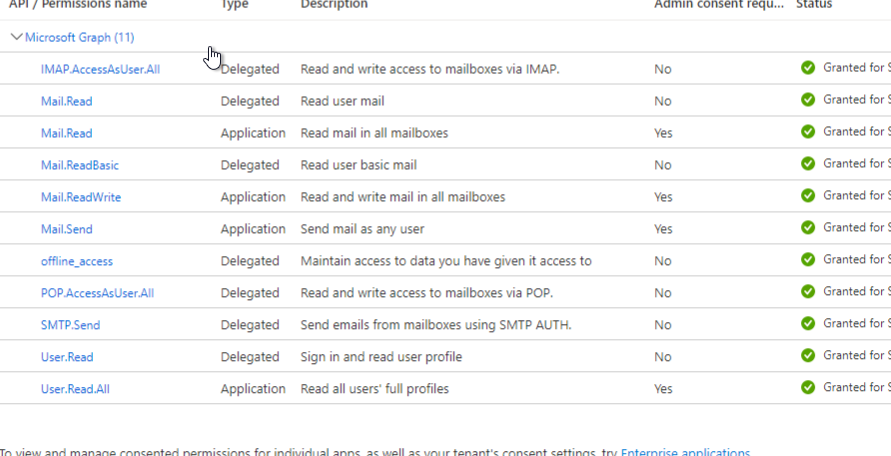Click the green status icon for Mail.ReadBasic

(x=807, y=164)
